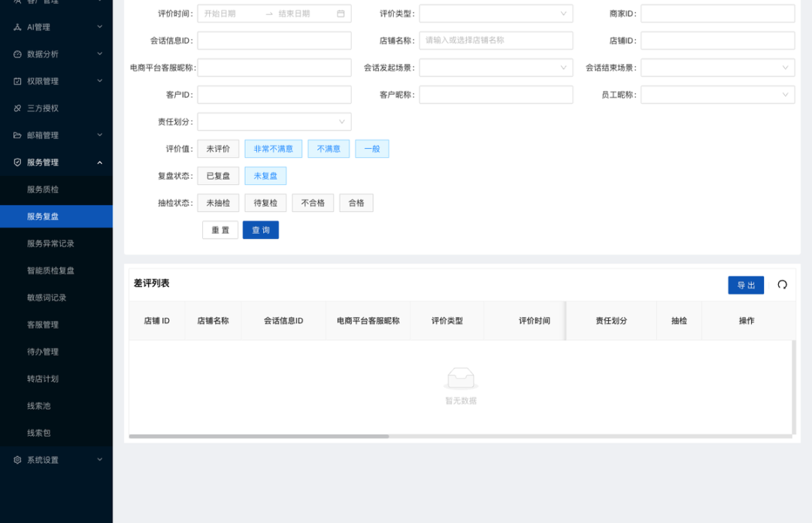Toggle the 未评价 filter tag

coord(218,149)
